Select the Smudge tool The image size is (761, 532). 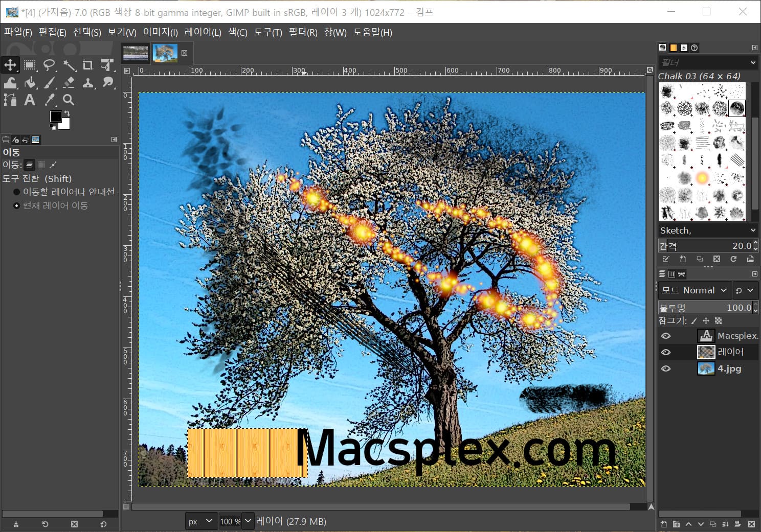coord(107,82)
